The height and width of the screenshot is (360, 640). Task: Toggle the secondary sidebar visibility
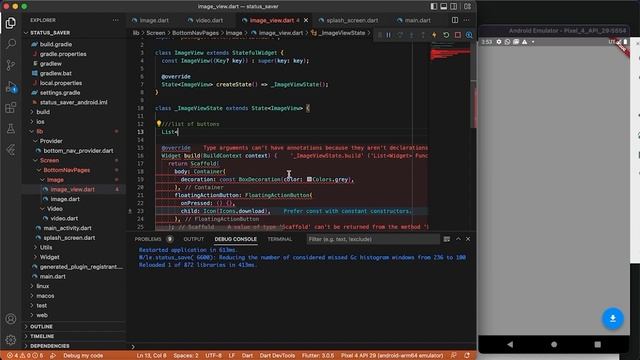click(x=454, y=7)
